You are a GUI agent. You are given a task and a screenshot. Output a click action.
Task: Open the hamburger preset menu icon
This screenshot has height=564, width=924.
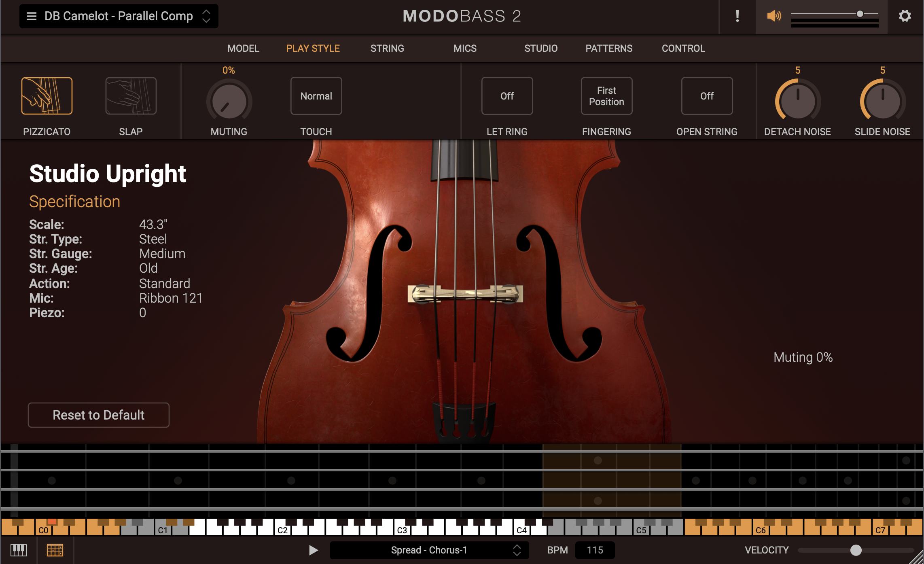32,16
